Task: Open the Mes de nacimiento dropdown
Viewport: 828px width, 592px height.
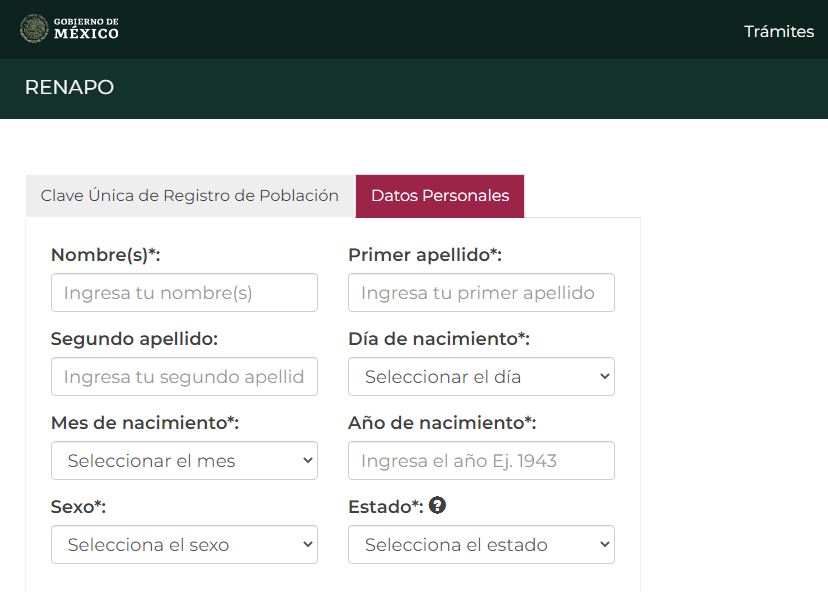Action: [x=184, y=461]
